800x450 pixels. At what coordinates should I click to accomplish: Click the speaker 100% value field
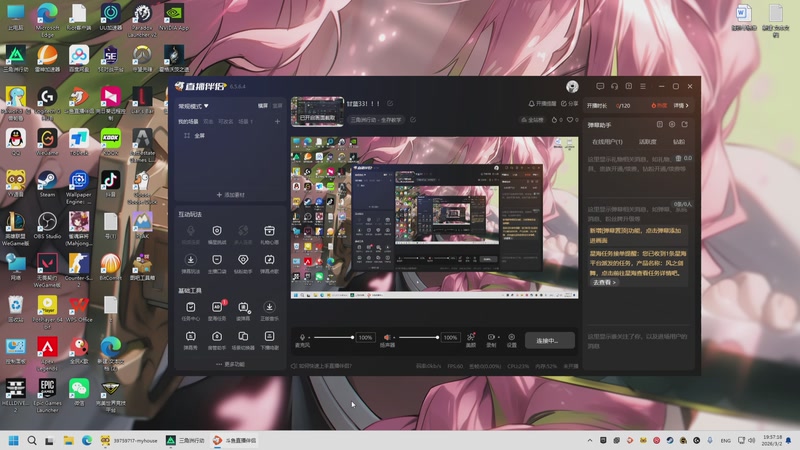point(450,337)
